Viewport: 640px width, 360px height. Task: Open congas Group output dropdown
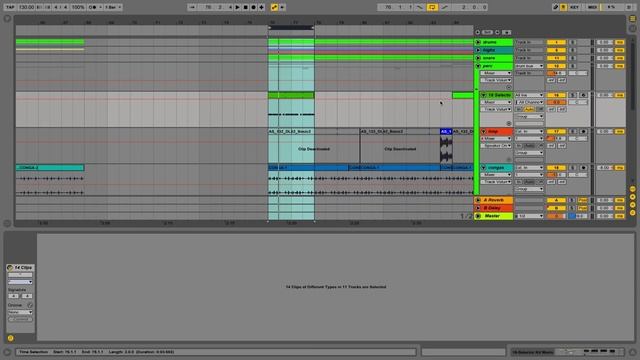coord(529,189)
